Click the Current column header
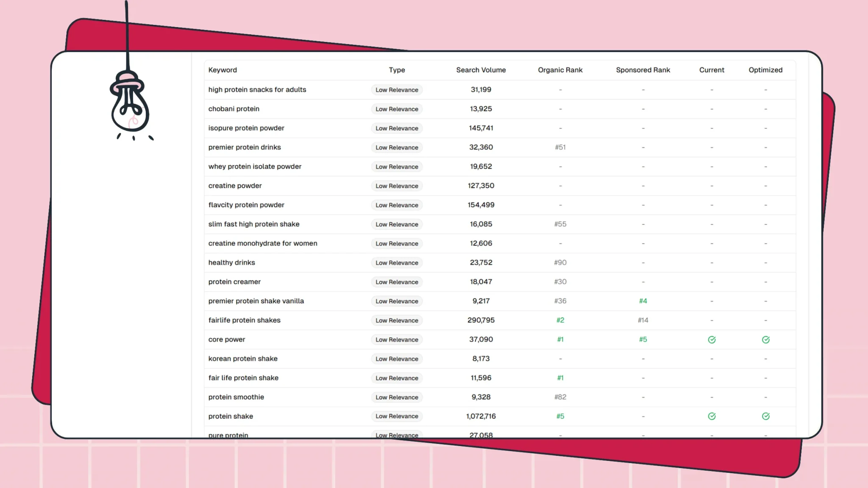Image resolution: width=868 pixels, height=488 pixels. click(x=712, y=70)
